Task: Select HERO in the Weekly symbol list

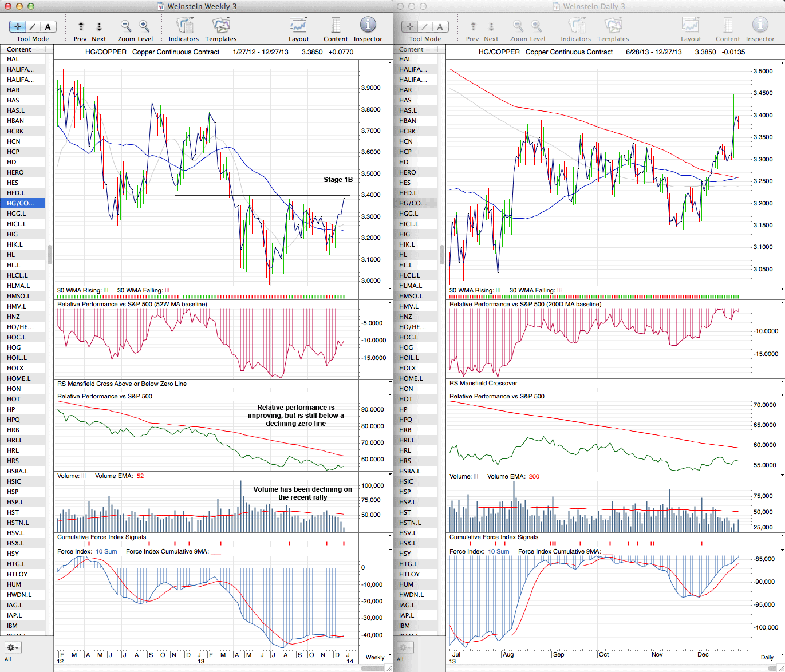Action: (x=15, y=172)
